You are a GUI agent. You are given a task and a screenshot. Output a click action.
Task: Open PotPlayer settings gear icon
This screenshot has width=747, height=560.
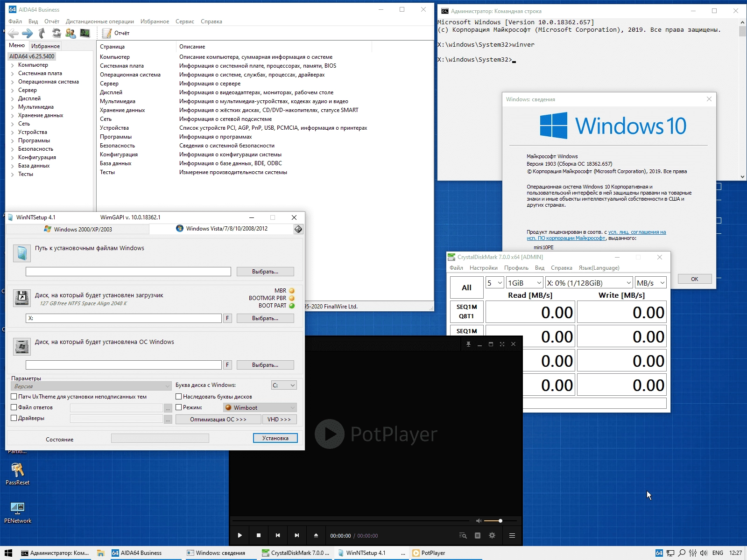pyautogui.click(x=492, y=535)
